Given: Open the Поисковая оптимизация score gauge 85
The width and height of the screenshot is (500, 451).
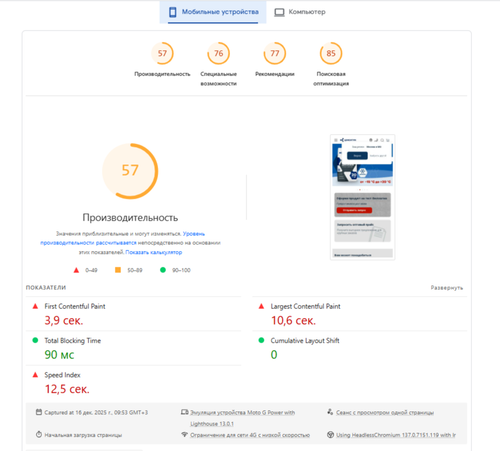Looking at the screenshot, I should (331, 53).
